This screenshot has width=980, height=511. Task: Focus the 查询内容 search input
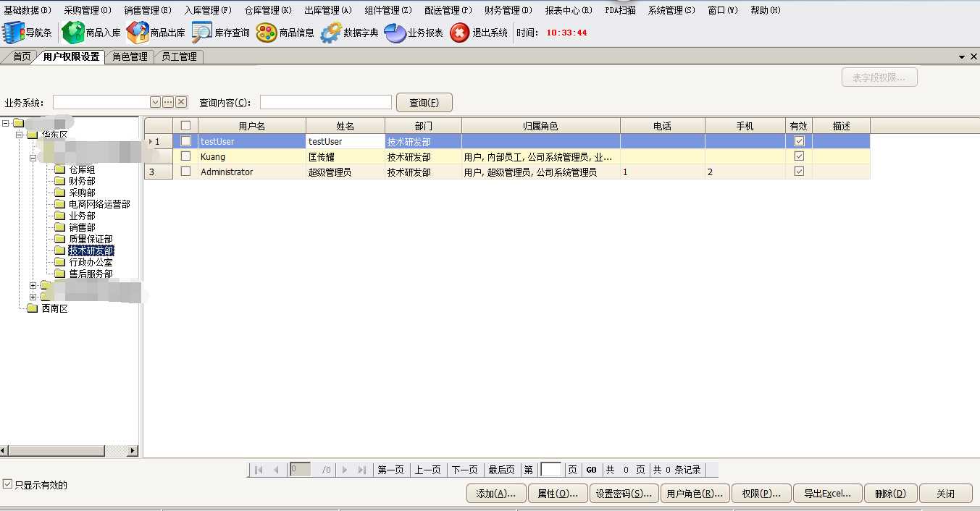click(326, 102)
